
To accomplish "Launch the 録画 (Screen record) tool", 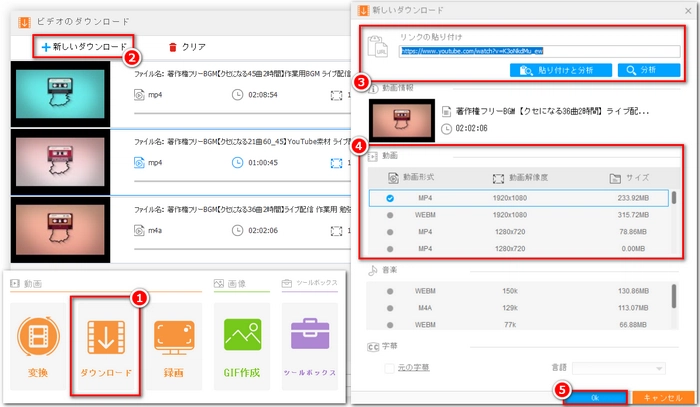I will tap(174, 341).
